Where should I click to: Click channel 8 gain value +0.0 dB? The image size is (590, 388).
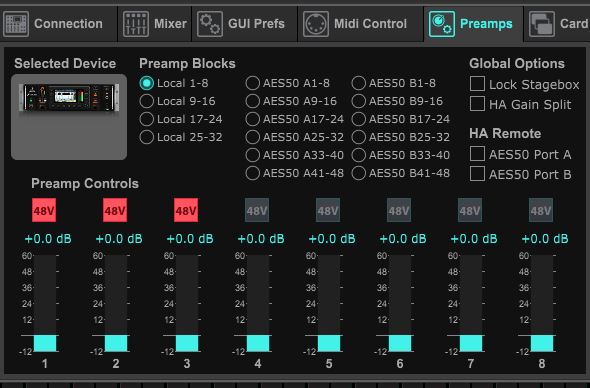545,239
